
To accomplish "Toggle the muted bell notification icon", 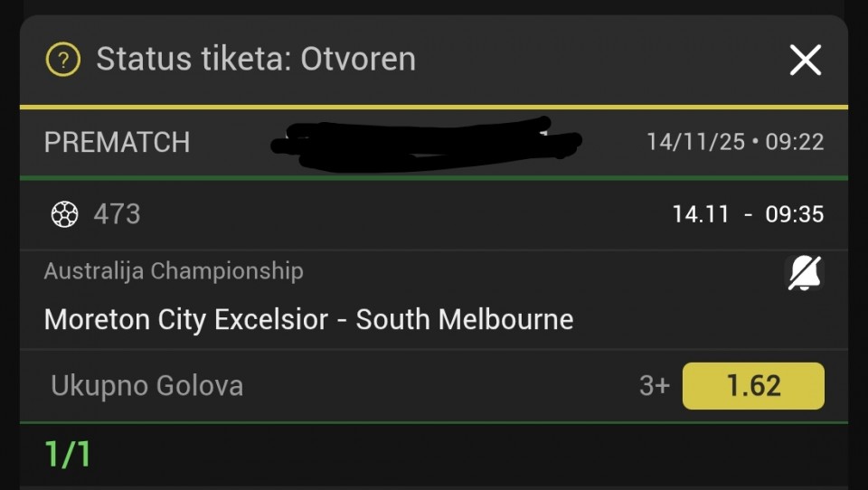I will 804,272.
